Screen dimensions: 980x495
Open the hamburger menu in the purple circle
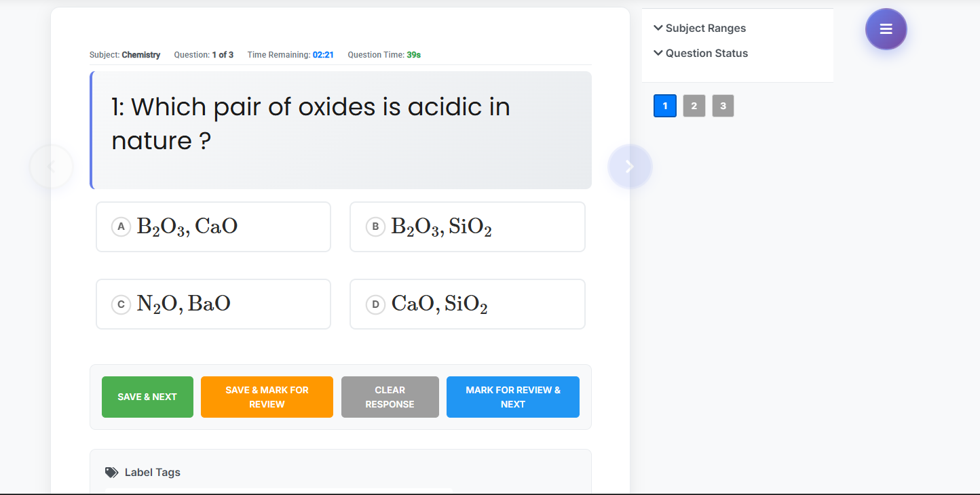click(x=886, y=28)
